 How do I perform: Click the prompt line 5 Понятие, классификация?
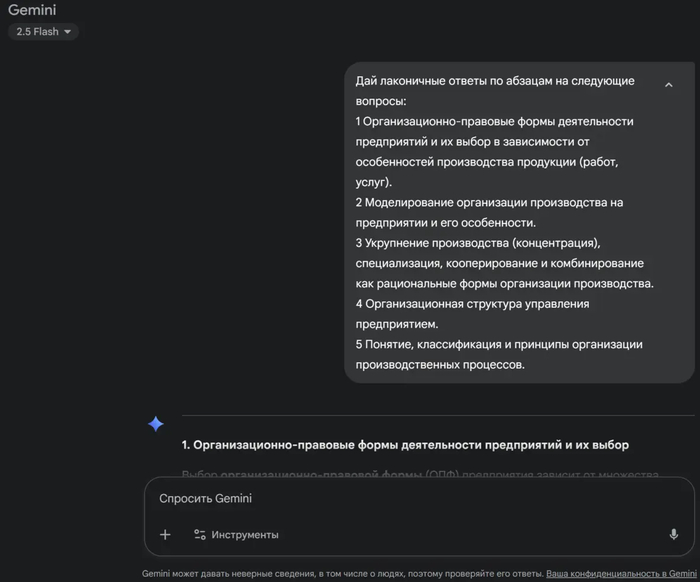[498, 344]
